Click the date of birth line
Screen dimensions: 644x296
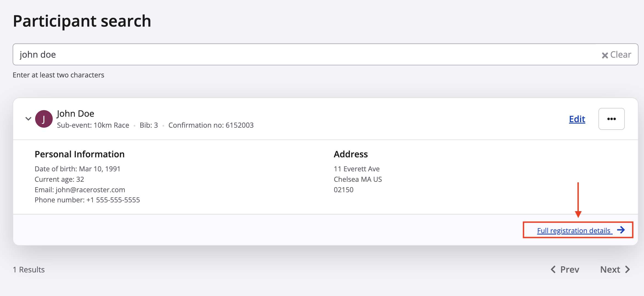pyautogui.click(x=77, y=169)
